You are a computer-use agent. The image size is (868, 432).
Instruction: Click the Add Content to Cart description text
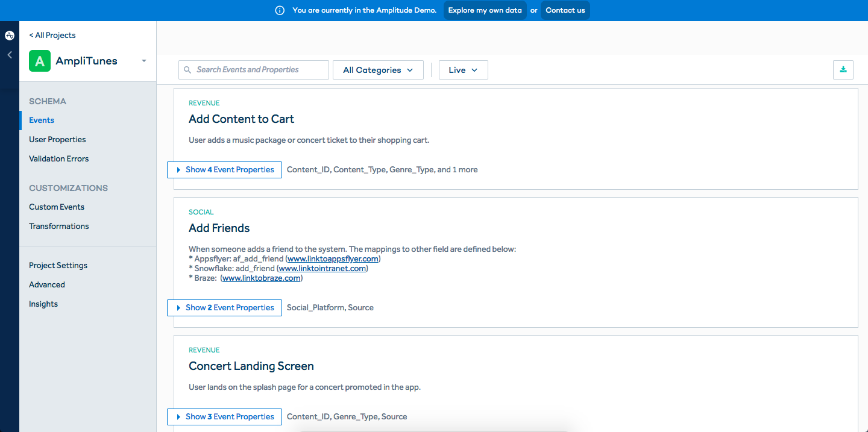pyautogui.click(x=309, y=140)
